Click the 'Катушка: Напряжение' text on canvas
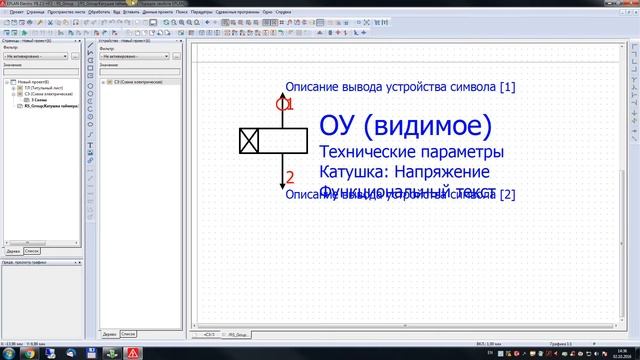 pyautogui.click(x=404, y=172)
